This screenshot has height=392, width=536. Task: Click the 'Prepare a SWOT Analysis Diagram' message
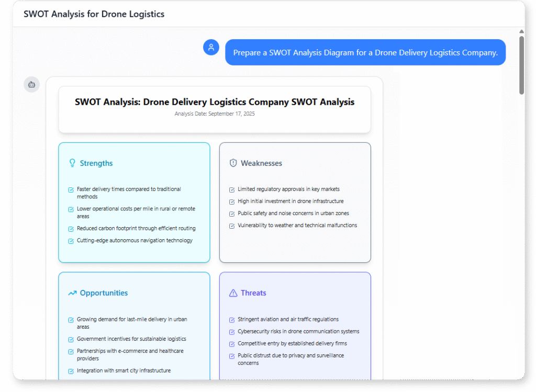pyautogui.click(x=365, y=52)
